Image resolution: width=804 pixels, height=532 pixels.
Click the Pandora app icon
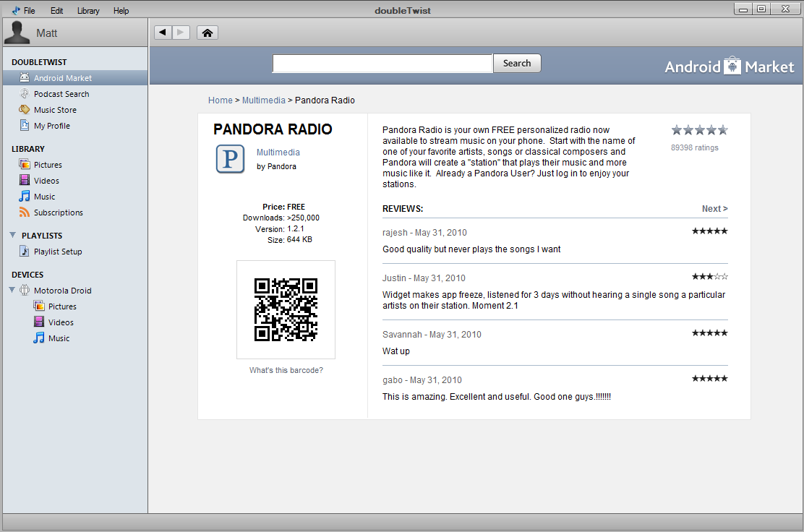point(230,159)
